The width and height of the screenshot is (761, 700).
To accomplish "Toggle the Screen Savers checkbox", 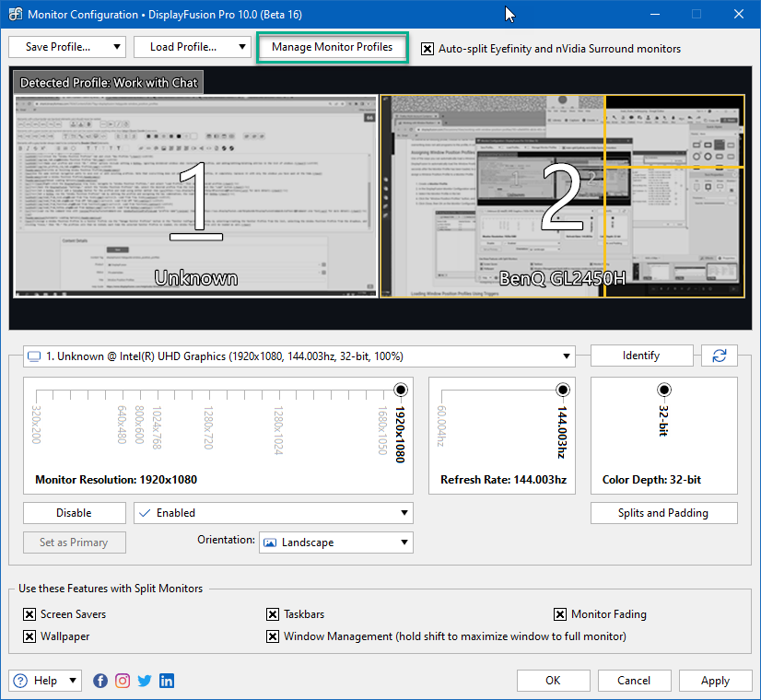I will click(29, 614).
